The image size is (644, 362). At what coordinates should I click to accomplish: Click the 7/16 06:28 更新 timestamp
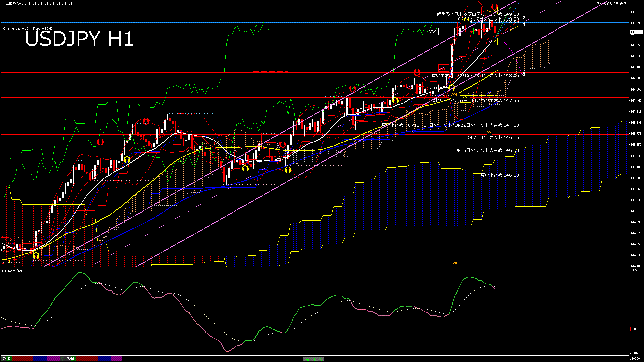click(612, 4)
